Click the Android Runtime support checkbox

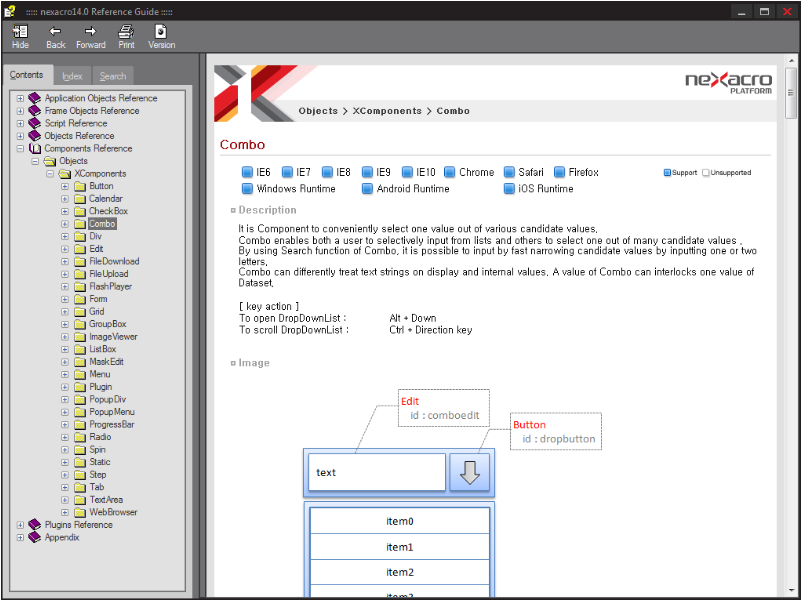tap(367, 188)
